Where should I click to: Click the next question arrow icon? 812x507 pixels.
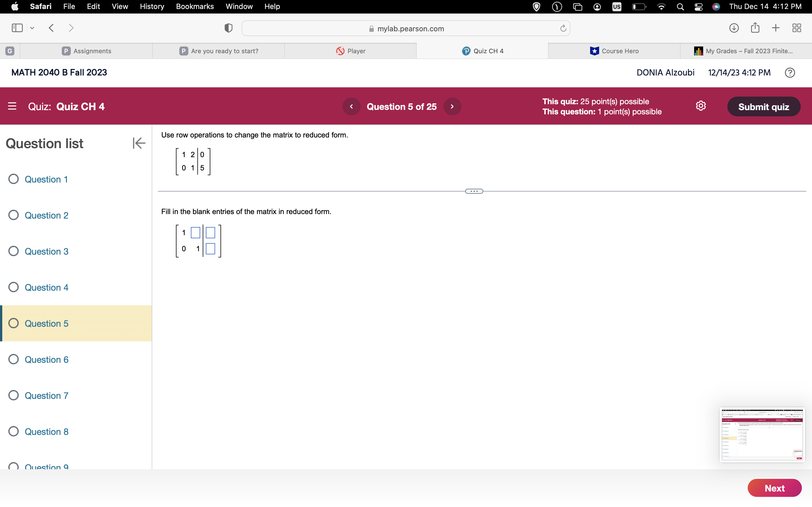pyautogui.click(x=453, y=106)
